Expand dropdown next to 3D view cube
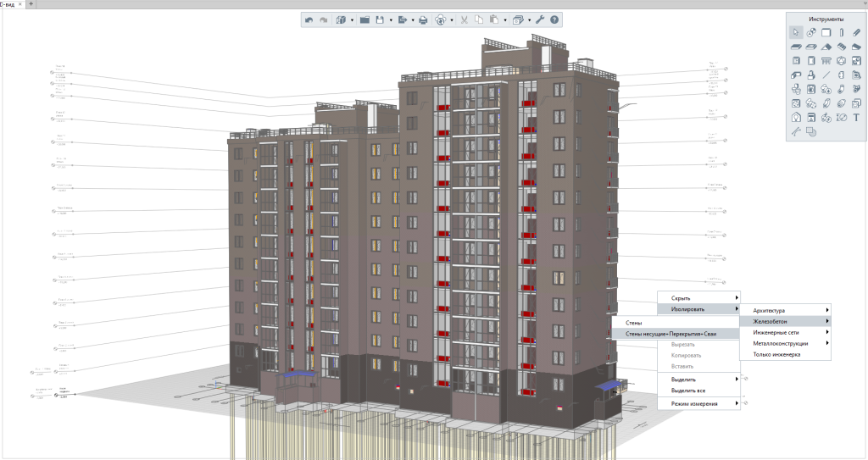This screenshot has height=460, width=868. click(x=352, y=20)
